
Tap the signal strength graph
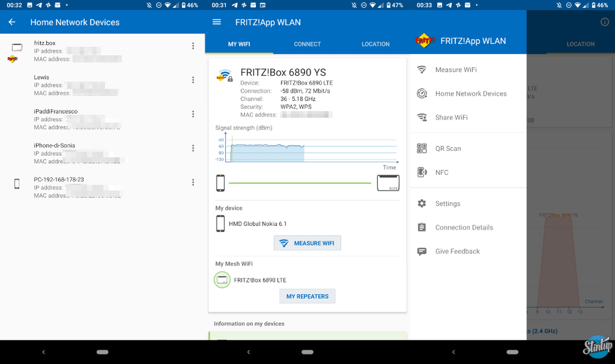(x=307, y=150)
